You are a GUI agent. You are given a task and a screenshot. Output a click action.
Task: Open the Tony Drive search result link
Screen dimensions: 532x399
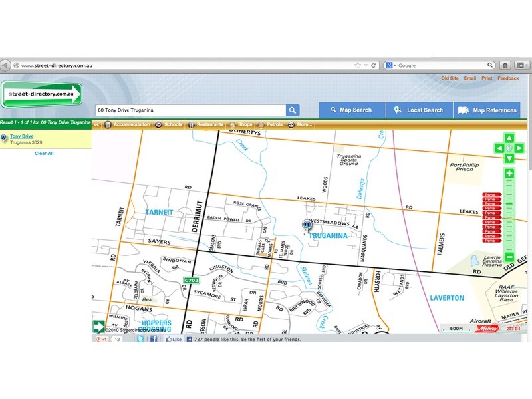[x=21, y=136]
